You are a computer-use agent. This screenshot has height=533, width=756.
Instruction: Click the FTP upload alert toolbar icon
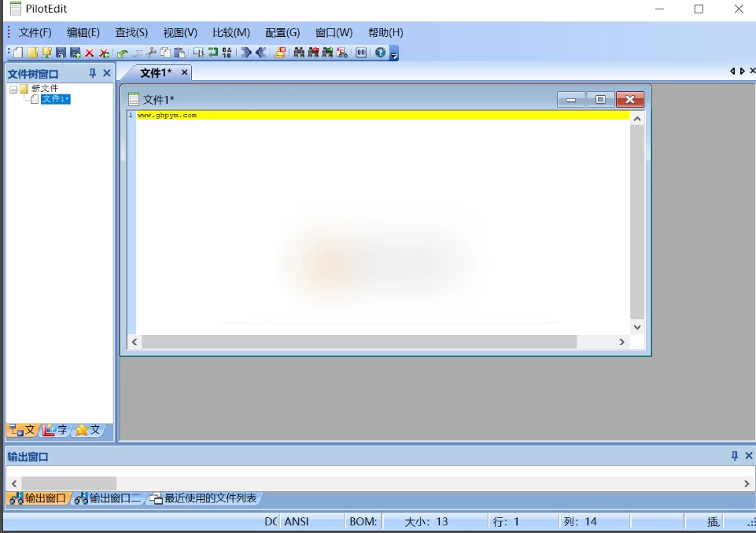tap(280, 53)
